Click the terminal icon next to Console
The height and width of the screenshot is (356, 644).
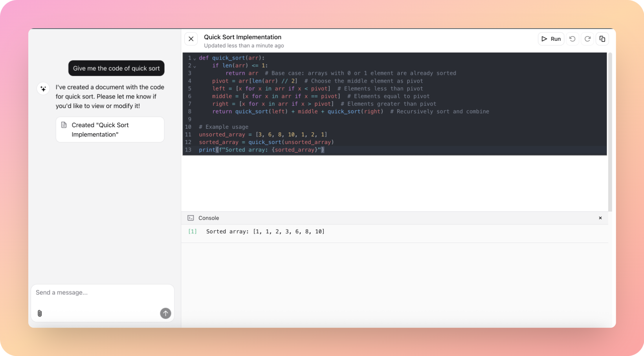click(x=191, y=218)
